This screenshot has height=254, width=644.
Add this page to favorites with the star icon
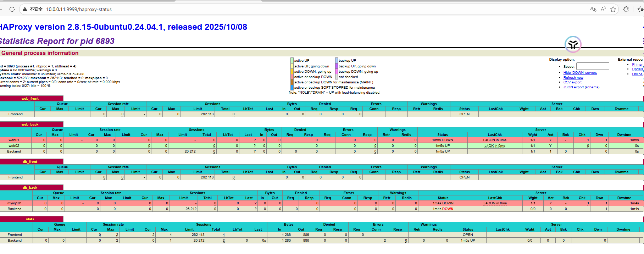pyautogui.click(x=613, y=9)
